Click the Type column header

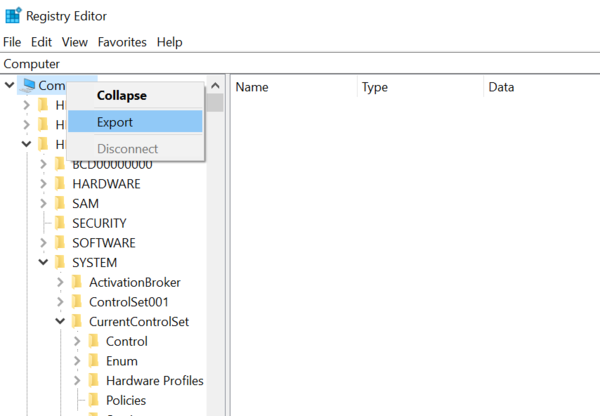point(421,87)
